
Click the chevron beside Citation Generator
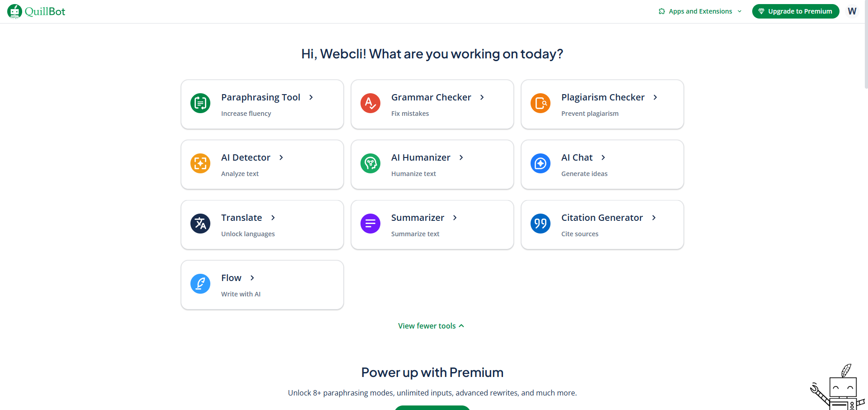(654, 218)
